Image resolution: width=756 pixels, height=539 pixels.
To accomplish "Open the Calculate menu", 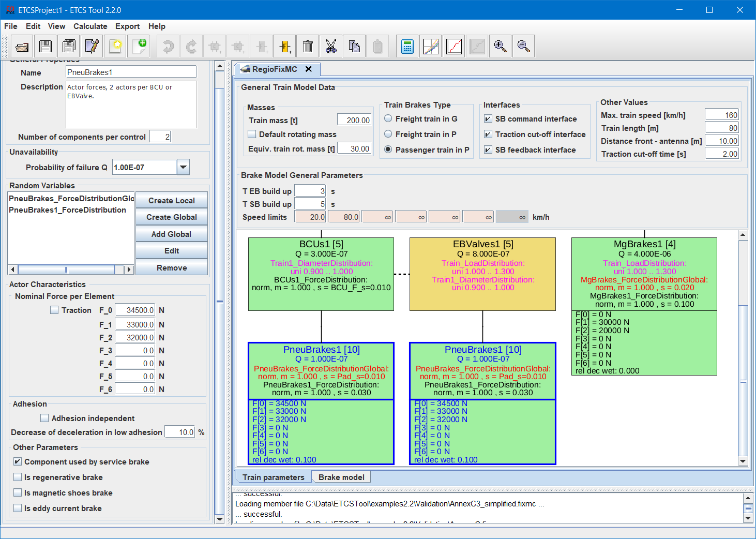I will coord(90,26).
